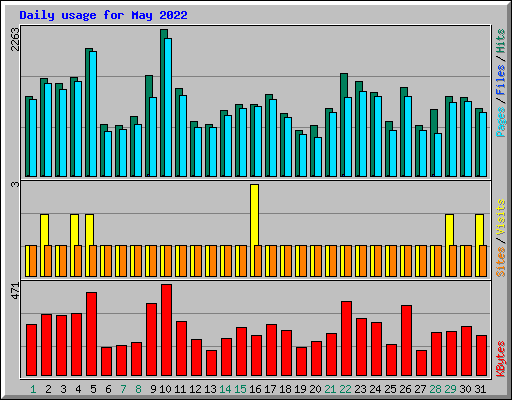Click the 'Sites' legend label

click(x=500, y=262)
